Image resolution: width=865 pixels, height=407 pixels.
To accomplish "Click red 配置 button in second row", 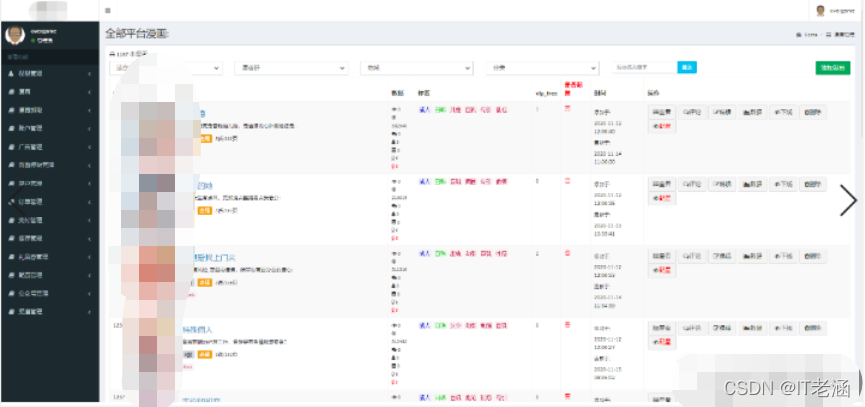I will [x=661, y=199].
